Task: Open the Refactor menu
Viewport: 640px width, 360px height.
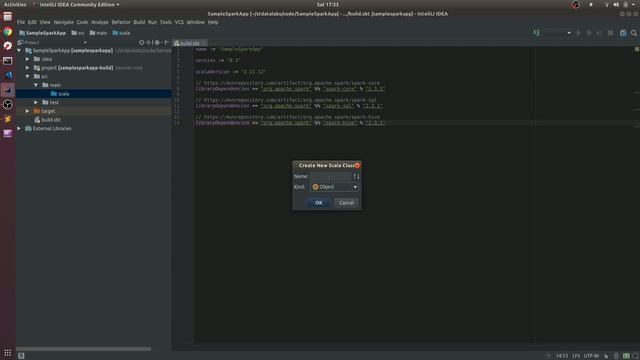Action: coord(121,22)
